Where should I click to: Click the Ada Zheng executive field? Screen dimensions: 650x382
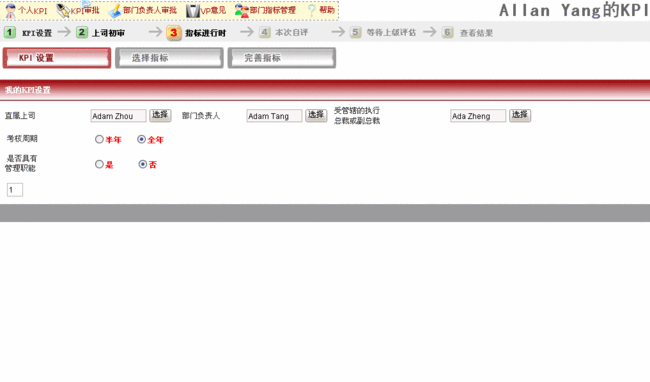(478, 116)
